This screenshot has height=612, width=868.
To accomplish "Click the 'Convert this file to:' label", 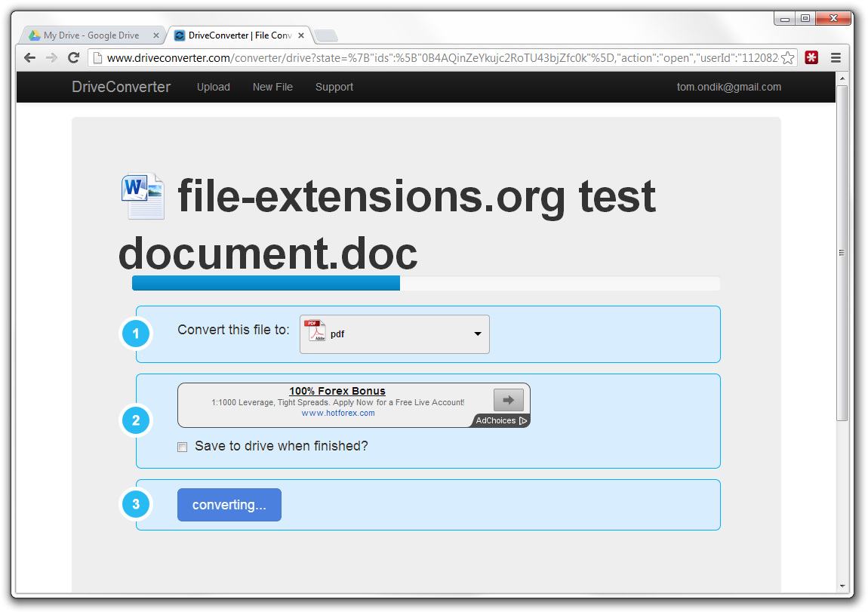I will tap(234, 330).
